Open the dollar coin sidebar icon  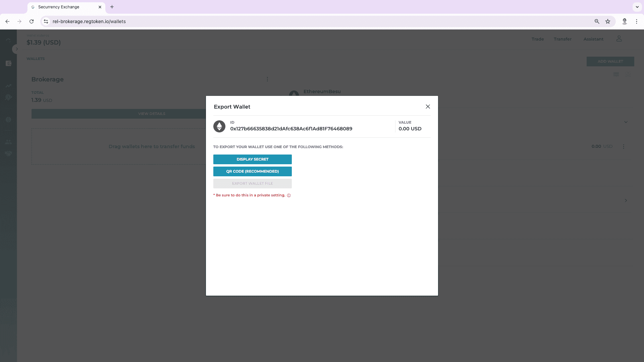pyautogui.click(x=8, y=120)
